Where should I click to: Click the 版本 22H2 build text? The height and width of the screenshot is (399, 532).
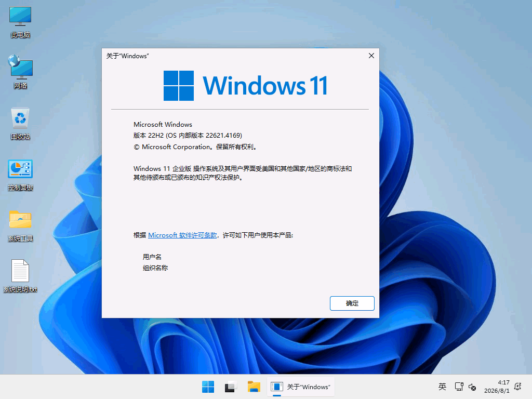coord(188,136)
